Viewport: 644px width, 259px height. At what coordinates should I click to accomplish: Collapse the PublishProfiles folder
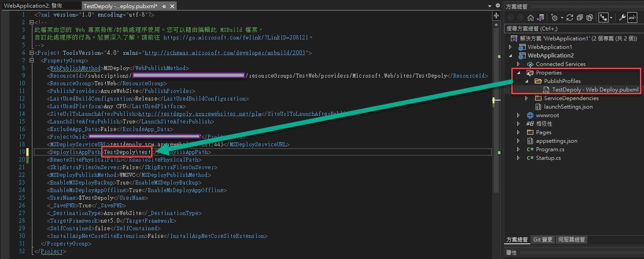point(527,81)
